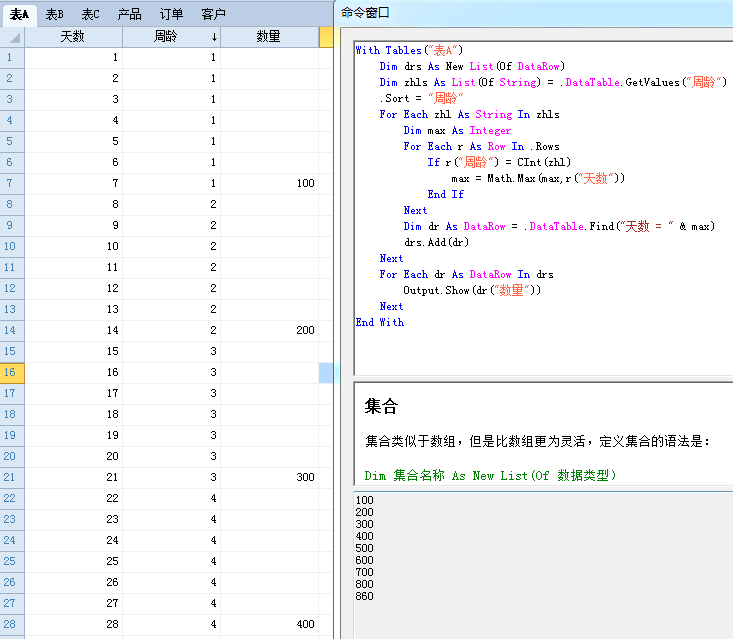Click the 天数 column header

pos(73,37)
